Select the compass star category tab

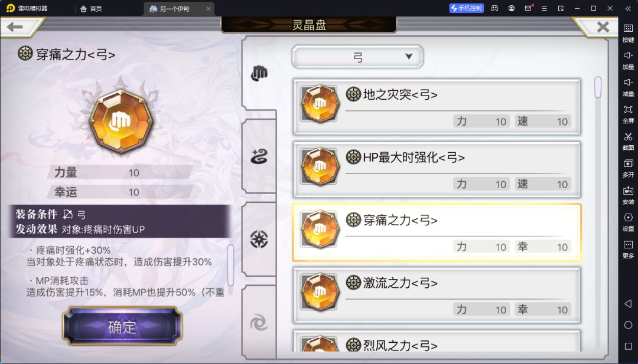[x=259, y=240]
